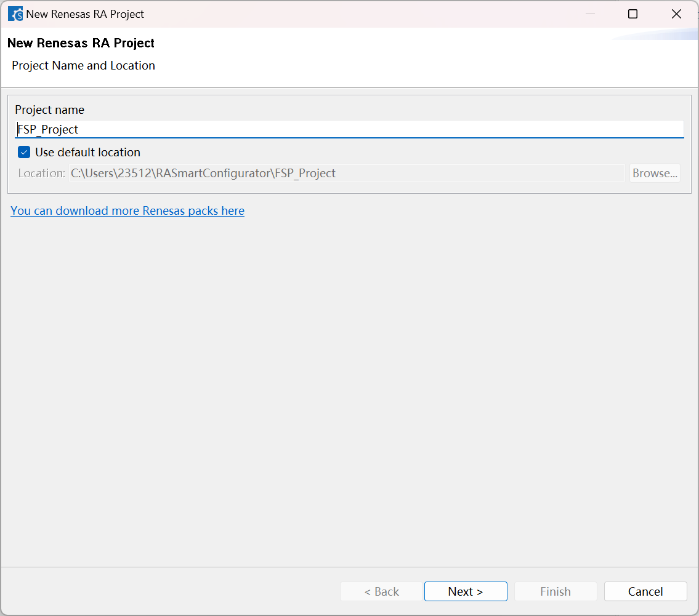699x616 pixels.
Task: Uncheck the Use default location checkbox
Action: (24, 153)
